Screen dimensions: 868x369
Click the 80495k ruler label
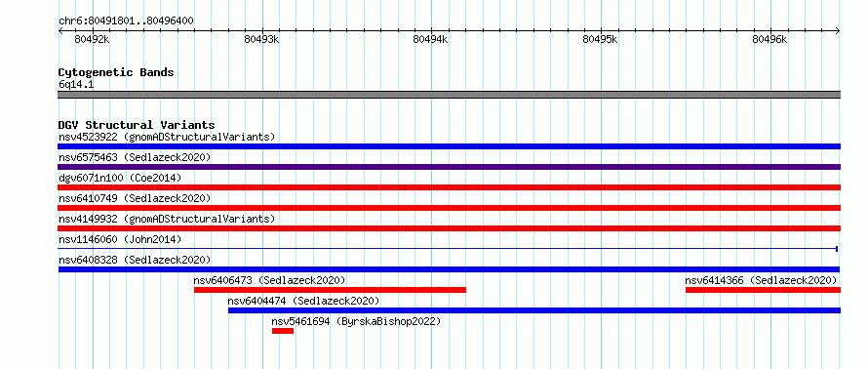tap(600, 39)
